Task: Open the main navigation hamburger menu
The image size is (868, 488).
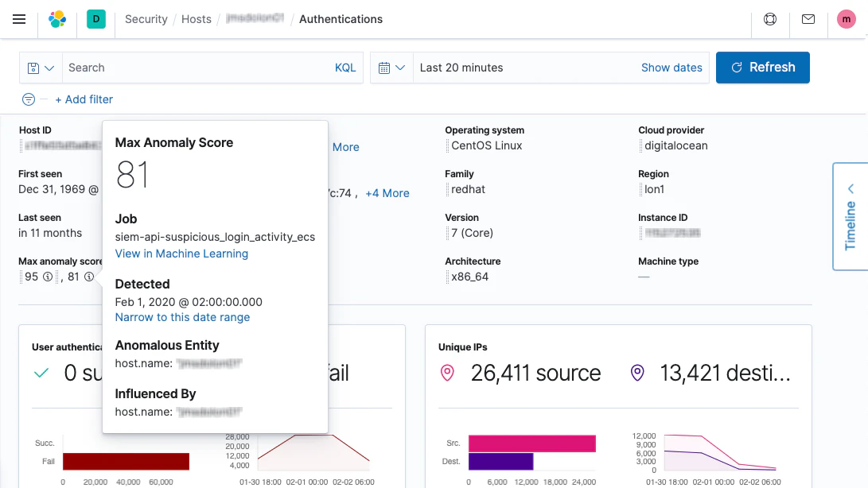Action: (x=19, y=19)
